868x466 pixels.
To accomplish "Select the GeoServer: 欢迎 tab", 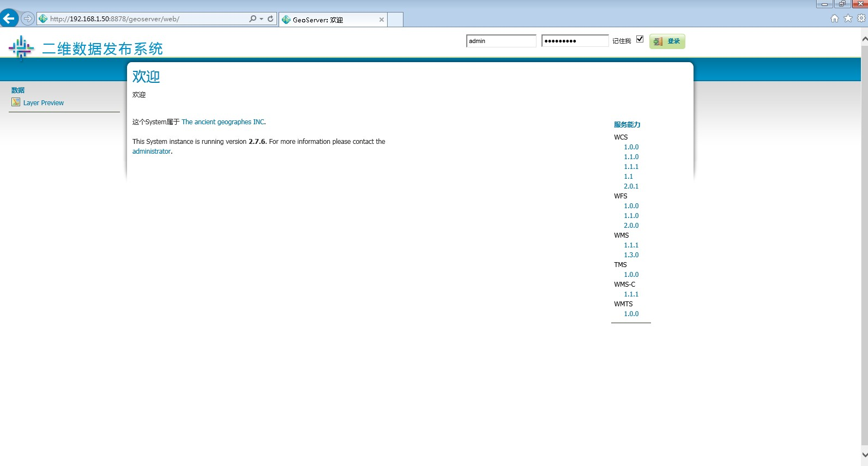I will tap(333, 20).
